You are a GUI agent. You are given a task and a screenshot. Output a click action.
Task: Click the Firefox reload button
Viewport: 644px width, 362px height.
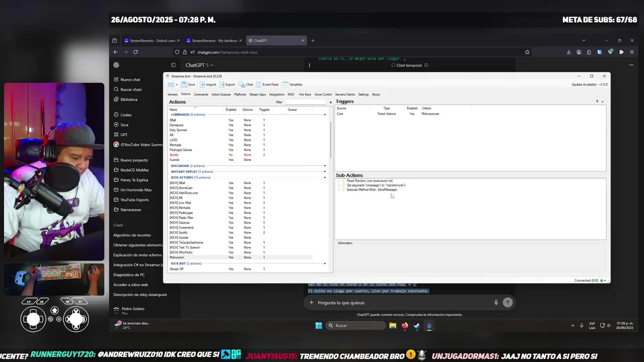[135, 52]
